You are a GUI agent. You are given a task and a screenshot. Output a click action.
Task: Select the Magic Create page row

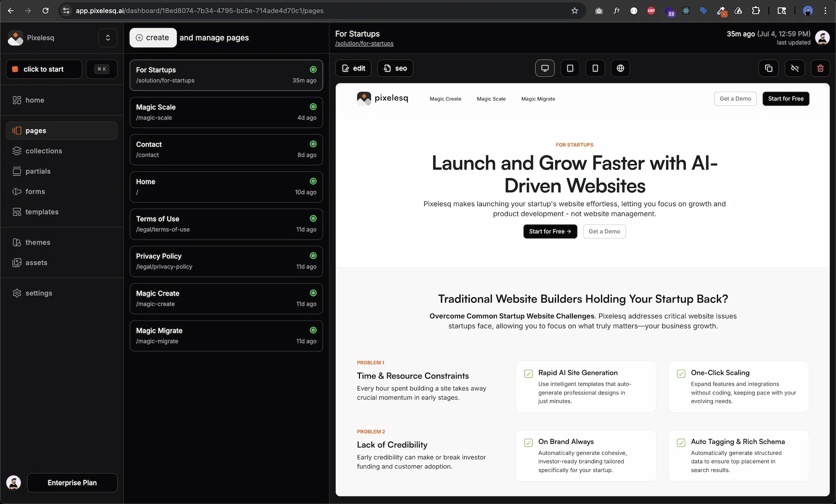226,299
